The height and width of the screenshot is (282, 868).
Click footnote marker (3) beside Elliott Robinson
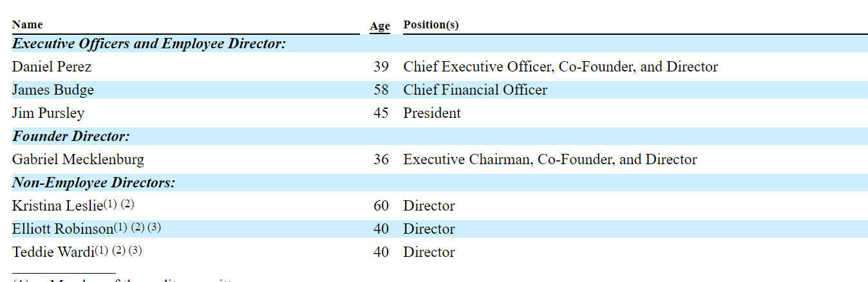[x=154, y=227]
